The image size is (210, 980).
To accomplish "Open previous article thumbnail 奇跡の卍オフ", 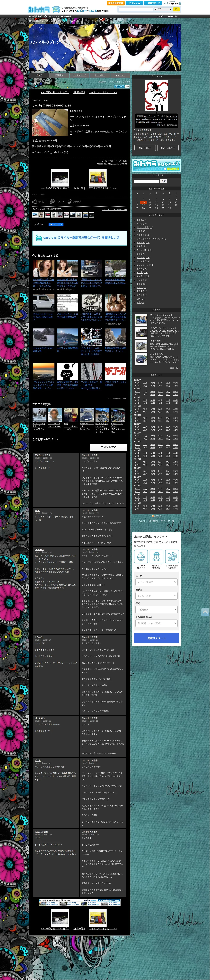I will (60, 178).
